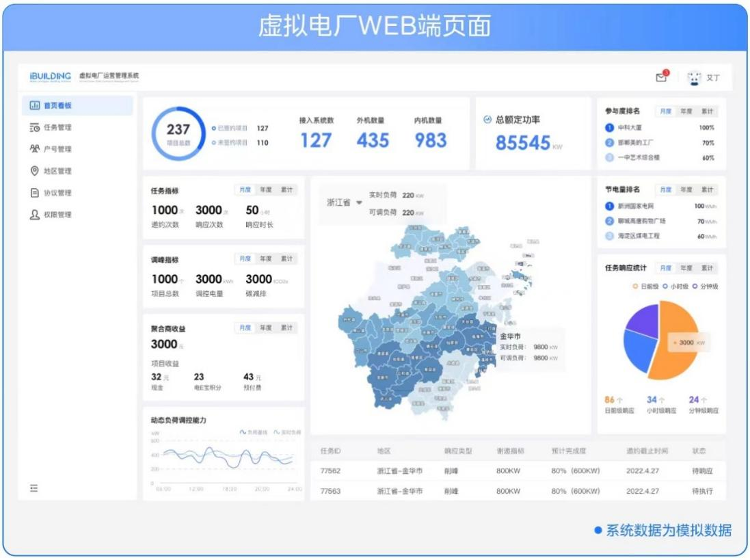Click rank 2 badge in 参与度排名

point(609,142)
